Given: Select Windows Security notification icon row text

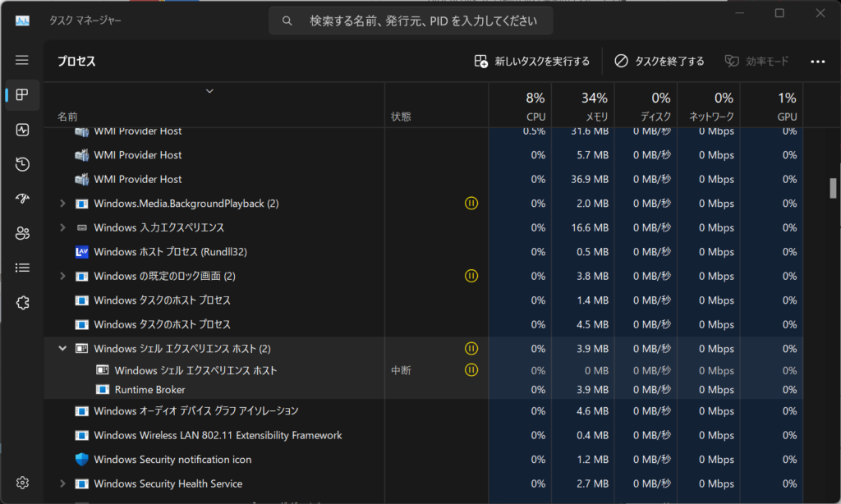Looking at the screenshot, I should coord(172,460).
